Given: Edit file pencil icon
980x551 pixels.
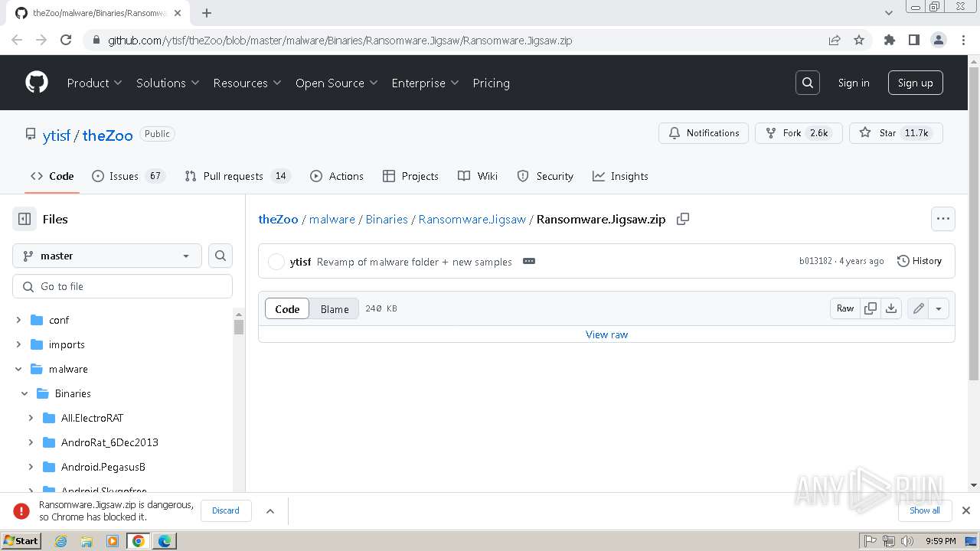Looking at the screenshot, I should click(918, 308).
